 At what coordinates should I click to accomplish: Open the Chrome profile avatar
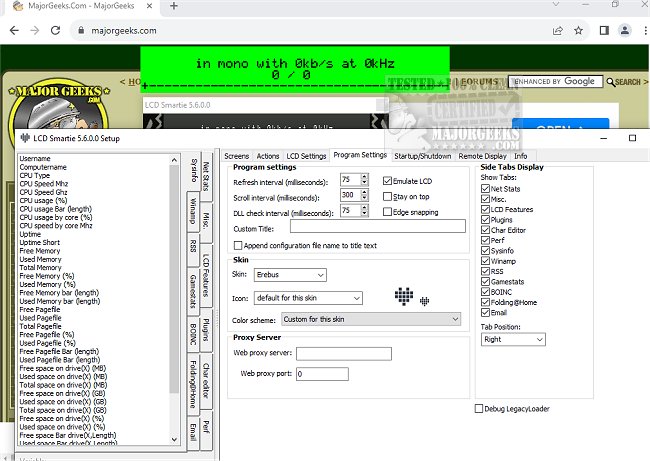[625, 30]
